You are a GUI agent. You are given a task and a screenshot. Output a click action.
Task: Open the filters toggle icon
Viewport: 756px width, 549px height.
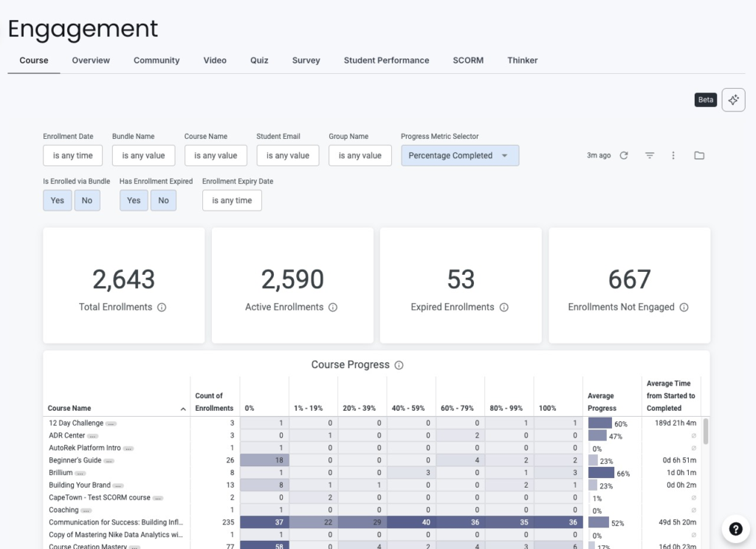click(x=650, y=155)
